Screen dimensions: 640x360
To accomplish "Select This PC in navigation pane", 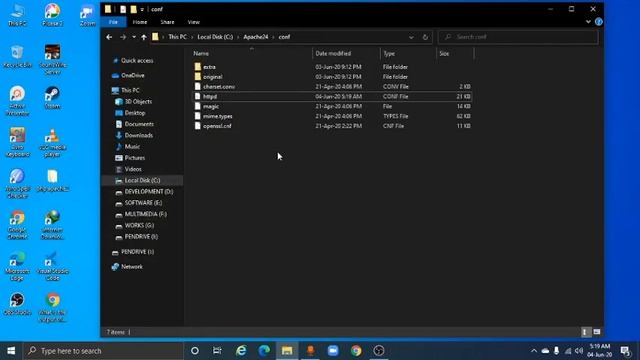I will pyautogui.click(x=130, y=90).
